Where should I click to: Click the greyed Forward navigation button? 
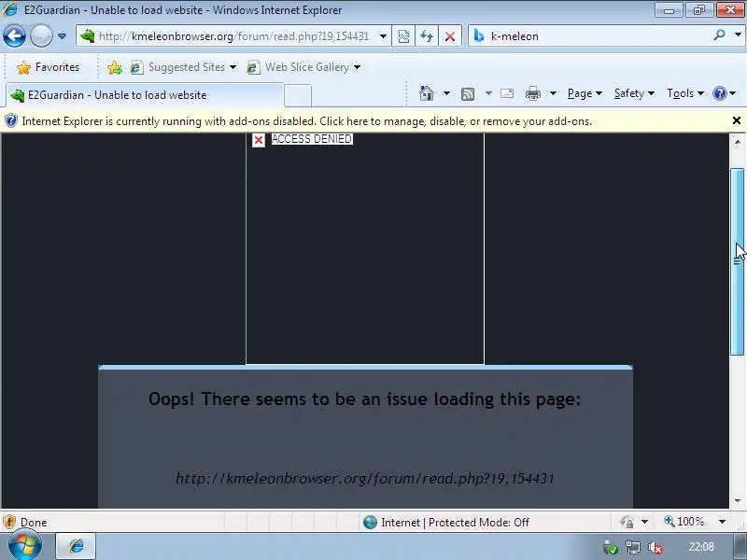(41, 35)
